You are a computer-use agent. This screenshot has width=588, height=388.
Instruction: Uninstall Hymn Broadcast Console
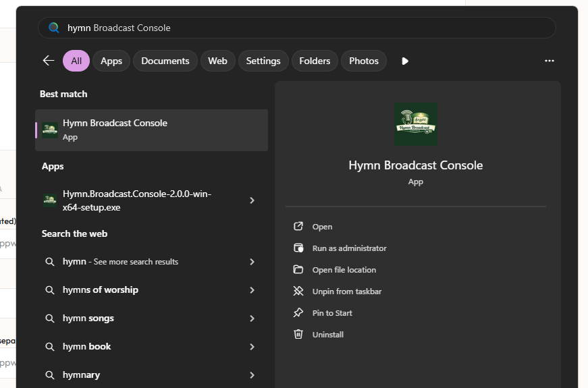coord(327,335)
